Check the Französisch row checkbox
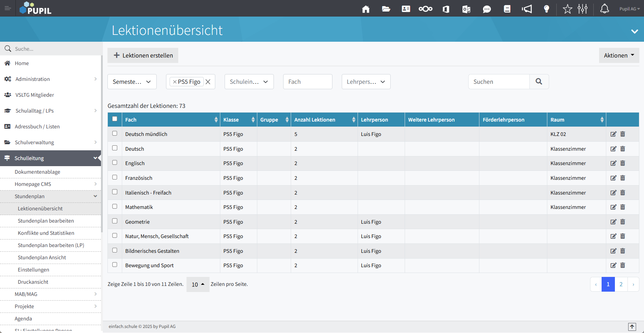 pos(115,177)
